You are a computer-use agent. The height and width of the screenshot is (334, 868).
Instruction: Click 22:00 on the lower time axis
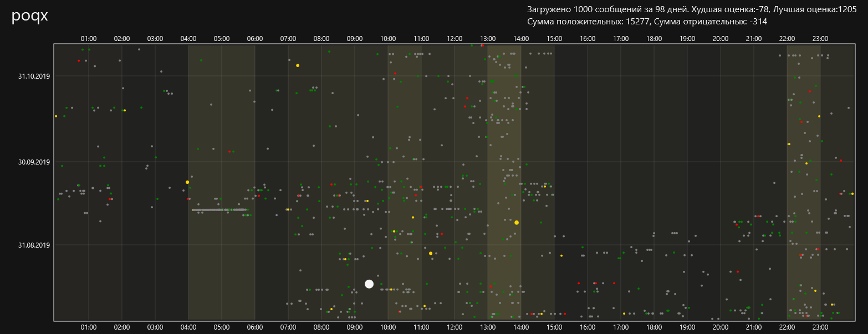787,327
